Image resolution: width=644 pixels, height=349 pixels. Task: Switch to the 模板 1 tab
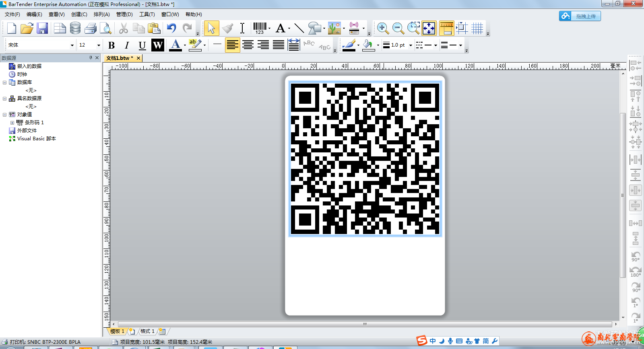(x=118, y=331)
